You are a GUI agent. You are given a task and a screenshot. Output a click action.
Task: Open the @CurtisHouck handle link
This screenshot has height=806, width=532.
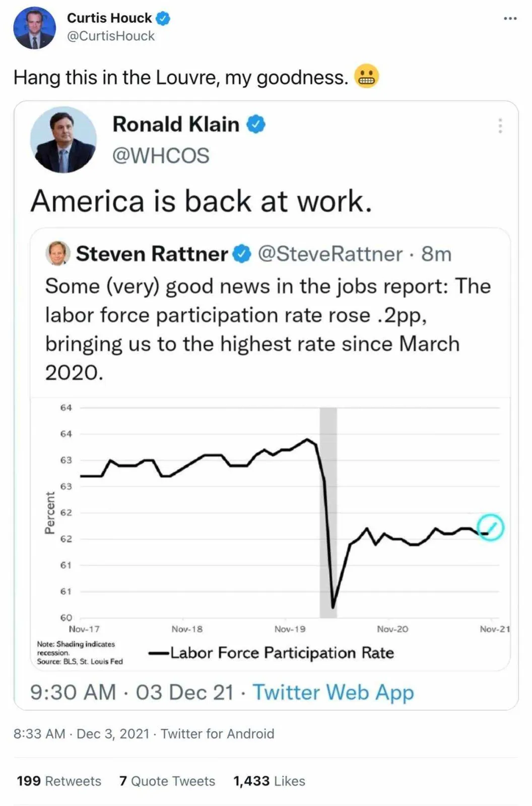coord(110,36)
